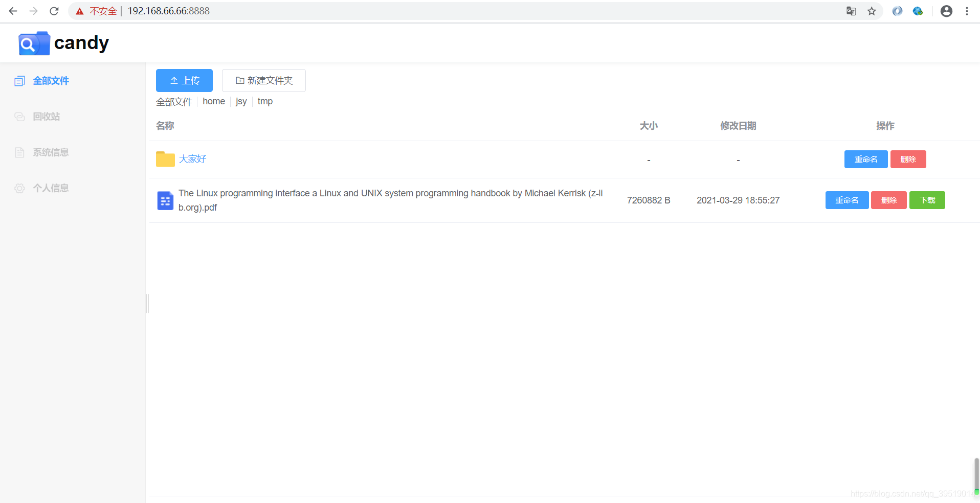Click the 2021-03-29 18:55:27 date cell

click(738, 200)
